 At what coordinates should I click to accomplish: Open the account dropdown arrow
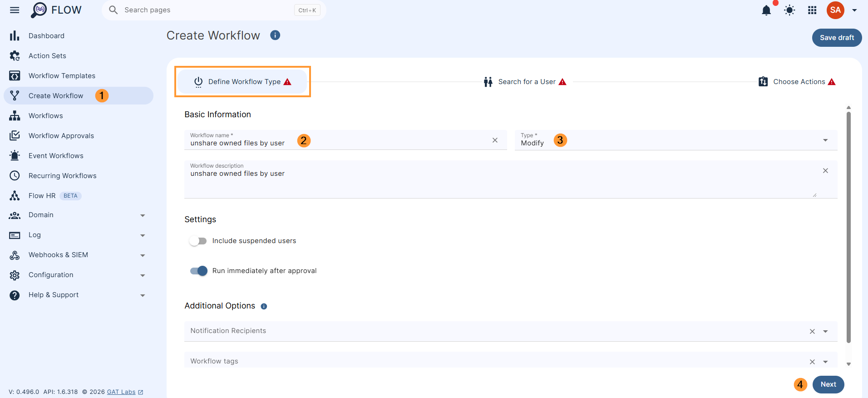pyautogui.click(x=854, y=10)
